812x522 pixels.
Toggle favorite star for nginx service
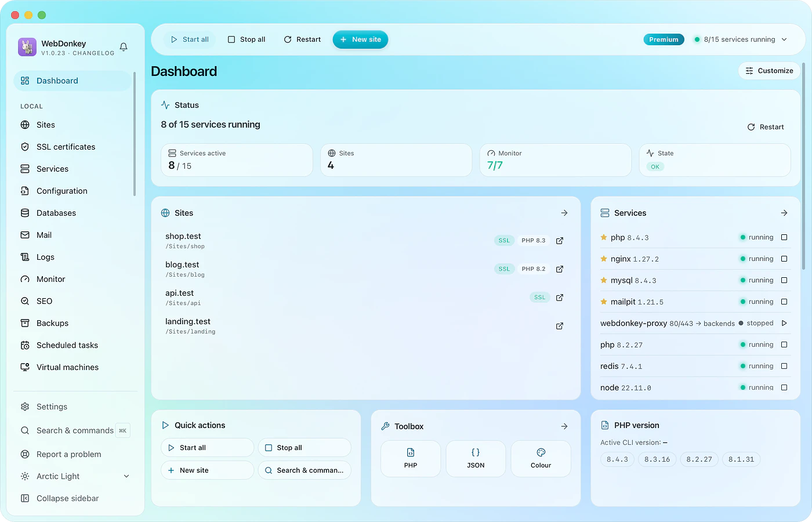tap(604, 259)
